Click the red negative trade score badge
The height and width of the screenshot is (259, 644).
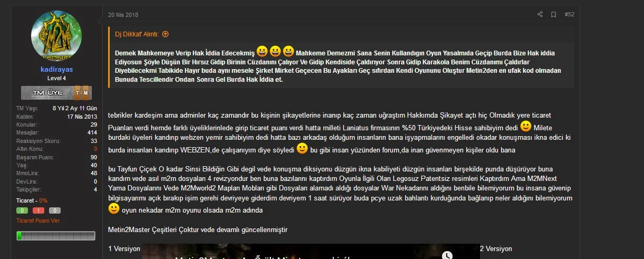(x=40, y=210)
